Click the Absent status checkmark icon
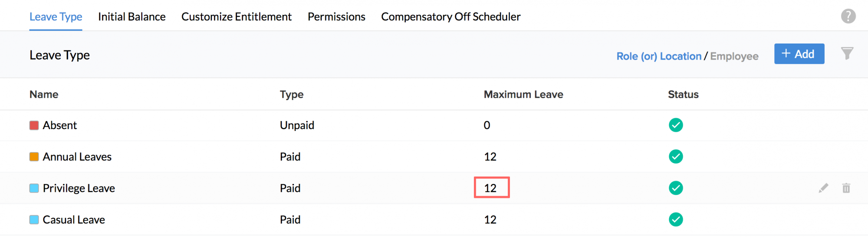The image size is (868, 237). pos(676,125)
